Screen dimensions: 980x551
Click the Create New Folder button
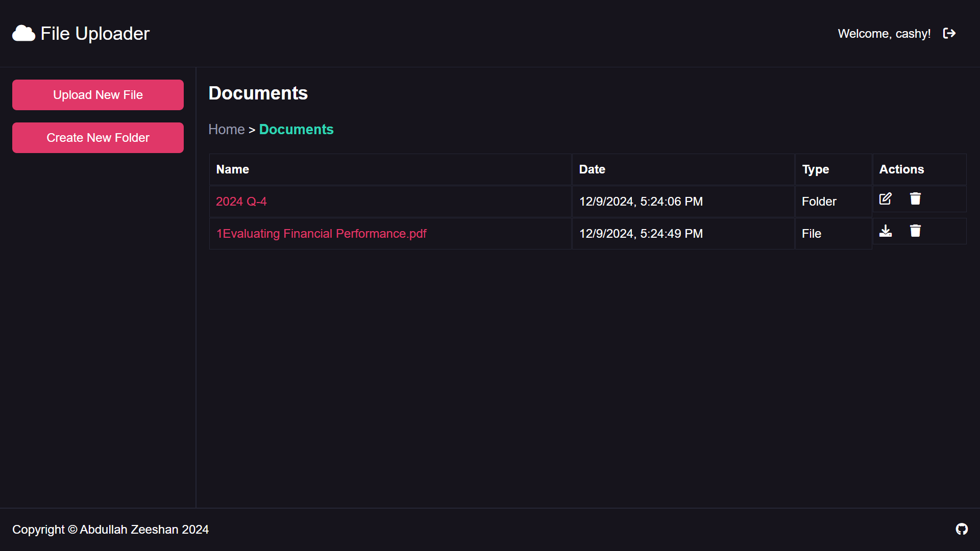tap(98, 138)
